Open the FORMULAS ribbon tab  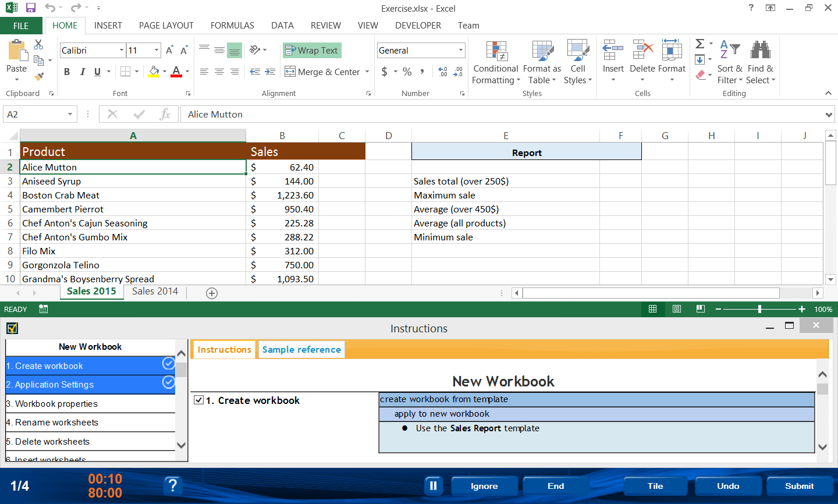[232, 26]
